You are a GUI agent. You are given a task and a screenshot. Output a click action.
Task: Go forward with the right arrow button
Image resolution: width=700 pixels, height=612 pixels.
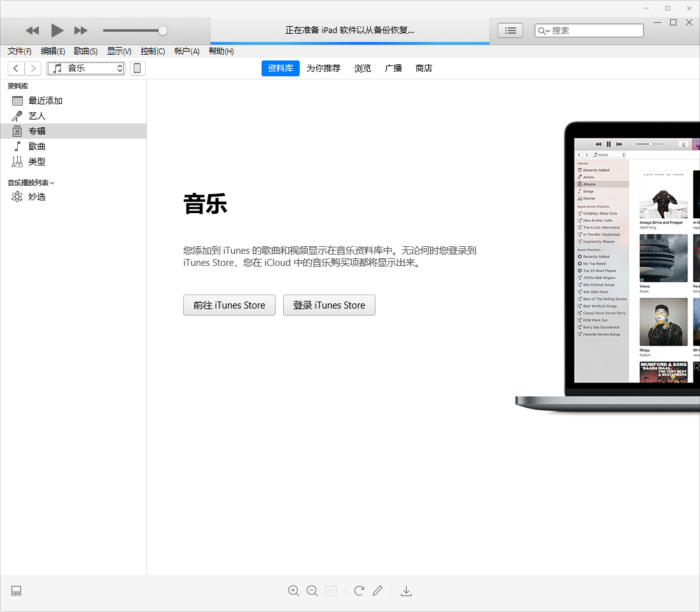coord(33,68)
